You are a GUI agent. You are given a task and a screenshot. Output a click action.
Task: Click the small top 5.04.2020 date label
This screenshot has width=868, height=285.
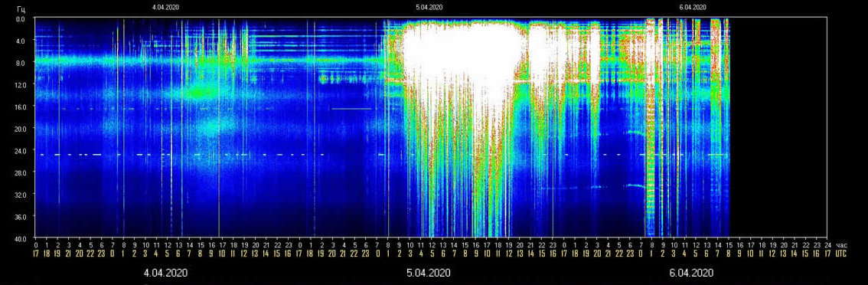[x=429, y=8]
